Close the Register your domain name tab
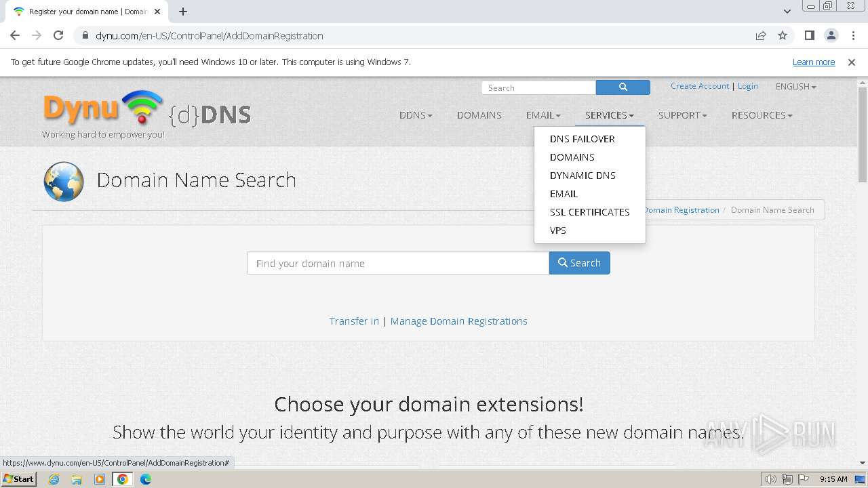868x488 pixels. click(157, 12)
